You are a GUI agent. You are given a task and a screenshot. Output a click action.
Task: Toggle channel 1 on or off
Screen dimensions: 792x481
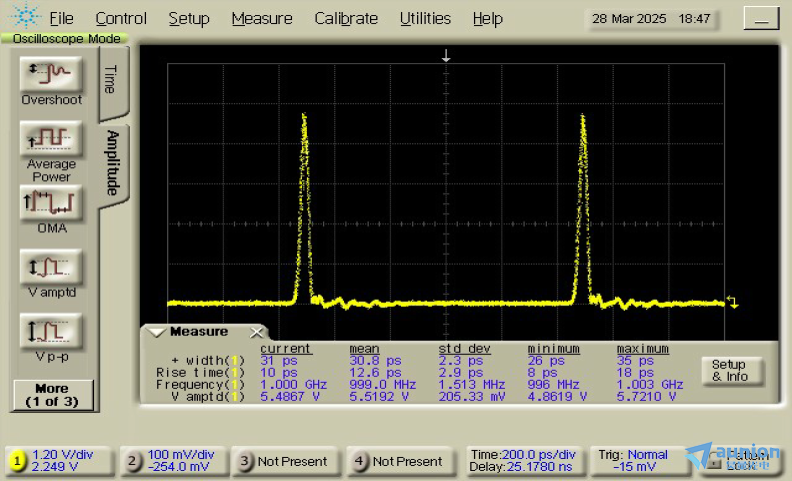(x=17, y=461)
